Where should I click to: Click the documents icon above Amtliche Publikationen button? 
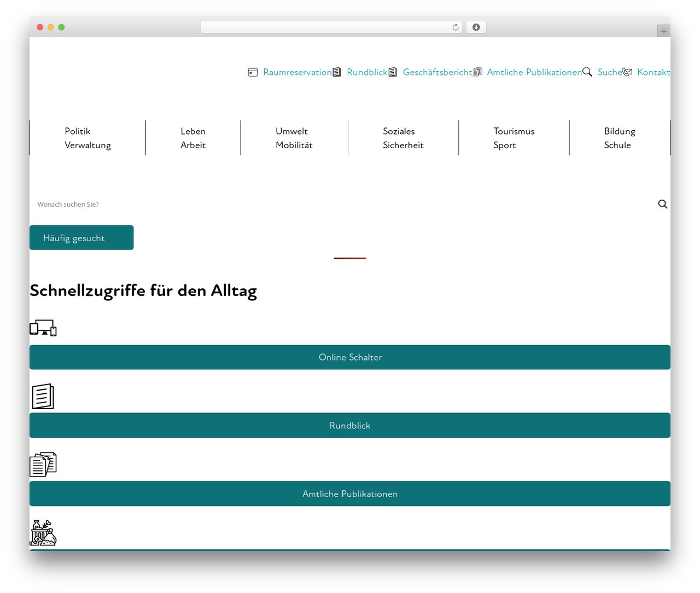tap(43, 464)
